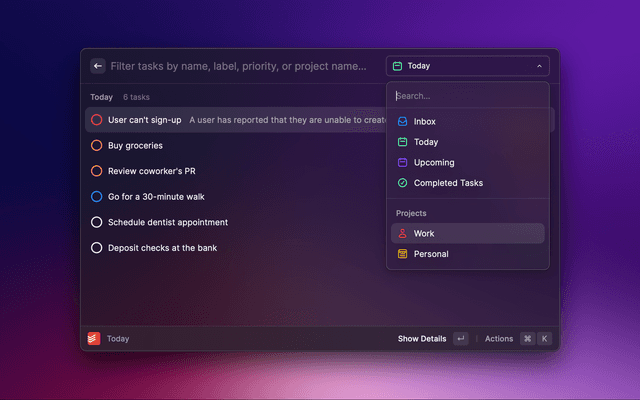Click the chevron on the view selector
Screen dimensions: 640x400
click(x=539, y=66)
